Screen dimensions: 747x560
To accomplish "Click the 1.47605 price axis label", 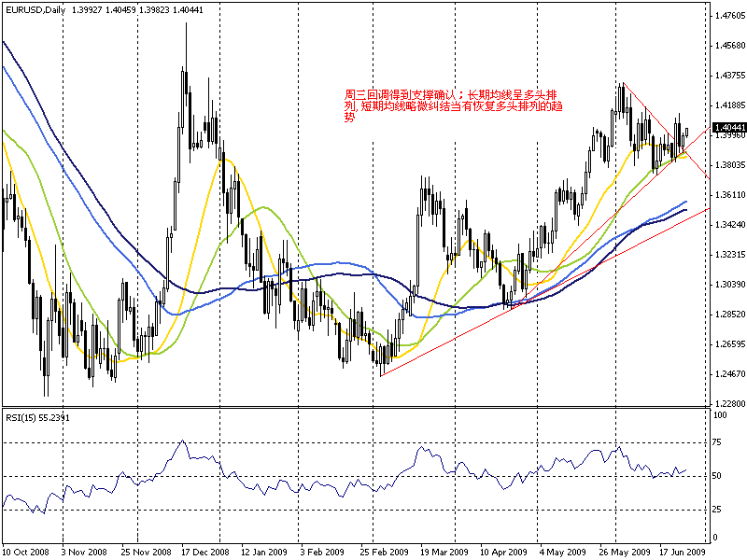I will pyautogui.click(x=730, y=16).
